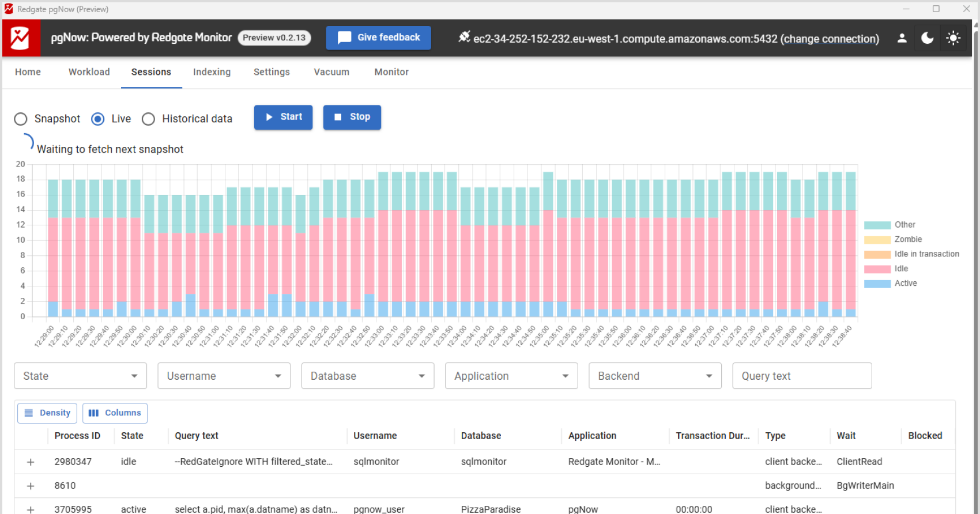Click the Give feedback button
This screenshot has height=514, width=980.
click(378, 37)
